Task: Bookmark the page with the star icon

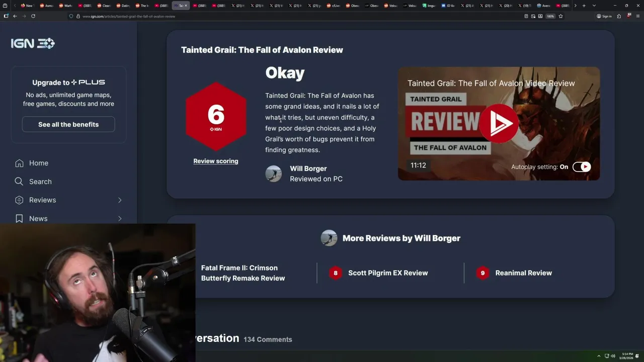Action: 560,16
